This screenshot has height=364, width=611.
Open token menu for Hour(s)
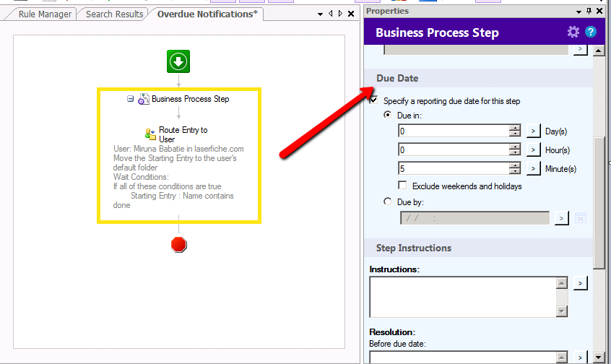click(x=534, y=149)
